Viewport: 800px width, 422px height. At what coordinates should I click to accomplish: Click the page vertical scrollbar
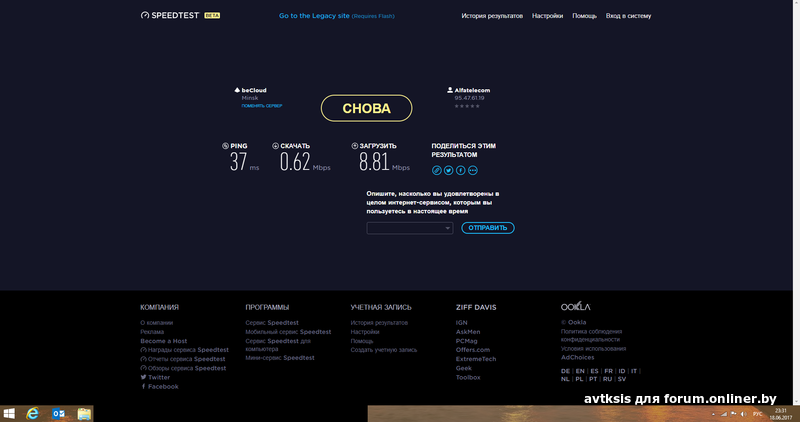point(796,203)
